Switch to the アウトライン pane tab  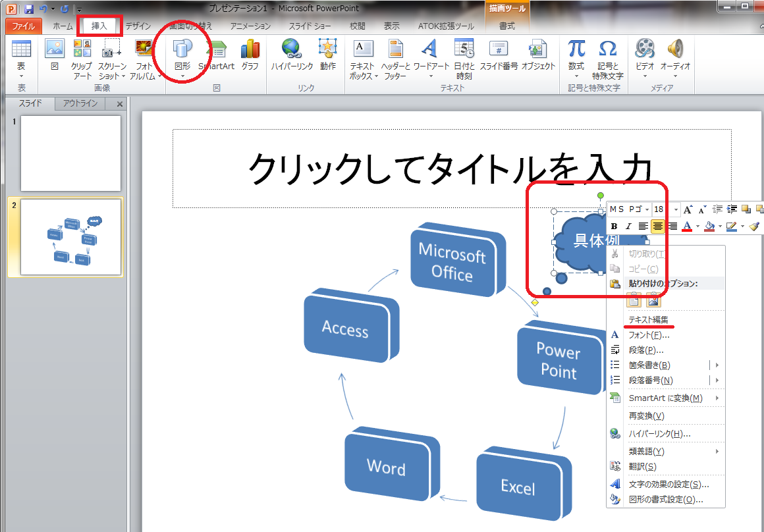[x=80, y=104]
